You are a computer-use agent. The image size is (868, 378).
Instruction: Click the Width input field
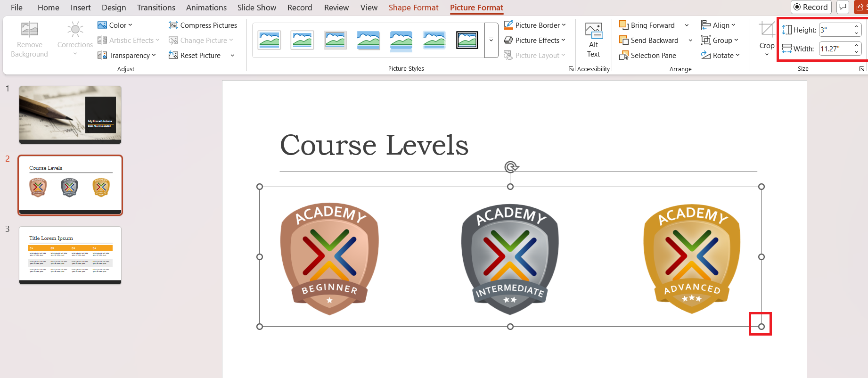(x=835, y=49)
